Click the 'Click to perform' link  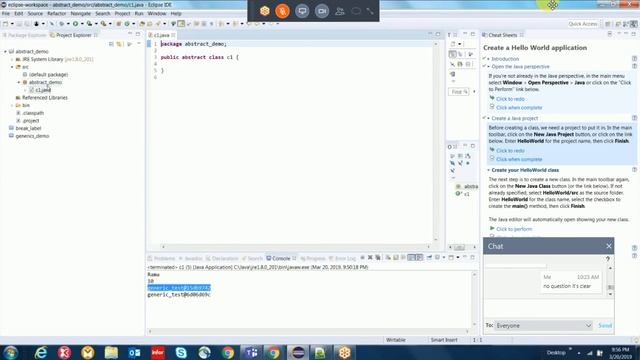pyautogui.click(x=514, y=229)
